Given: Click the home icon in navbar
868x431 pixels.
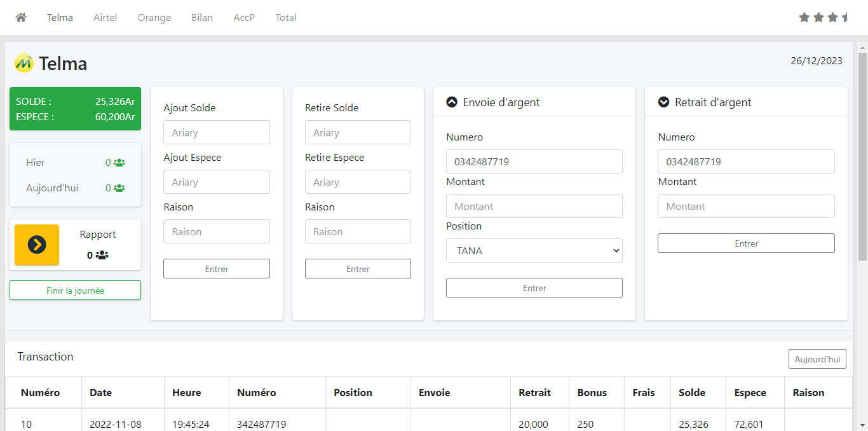Looking at the screenshot, I should point(21,17).
